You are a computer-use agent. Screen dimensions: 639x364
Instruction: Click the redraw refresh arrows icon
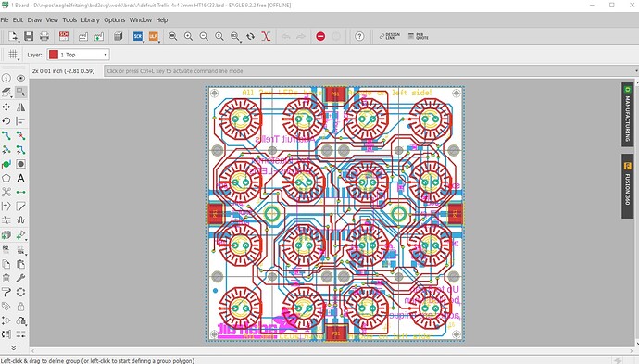coord(251,36)
